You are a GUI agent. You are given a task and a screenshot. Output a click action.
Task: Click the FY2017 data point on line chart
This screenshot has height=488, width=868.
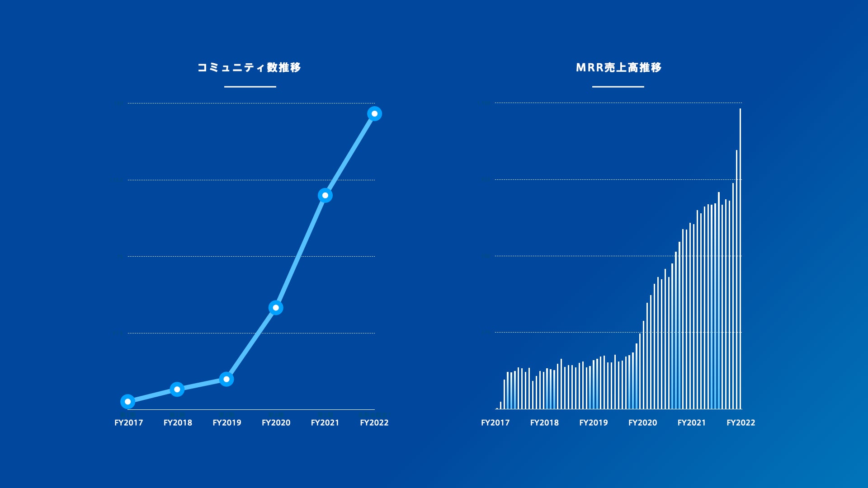128,401
